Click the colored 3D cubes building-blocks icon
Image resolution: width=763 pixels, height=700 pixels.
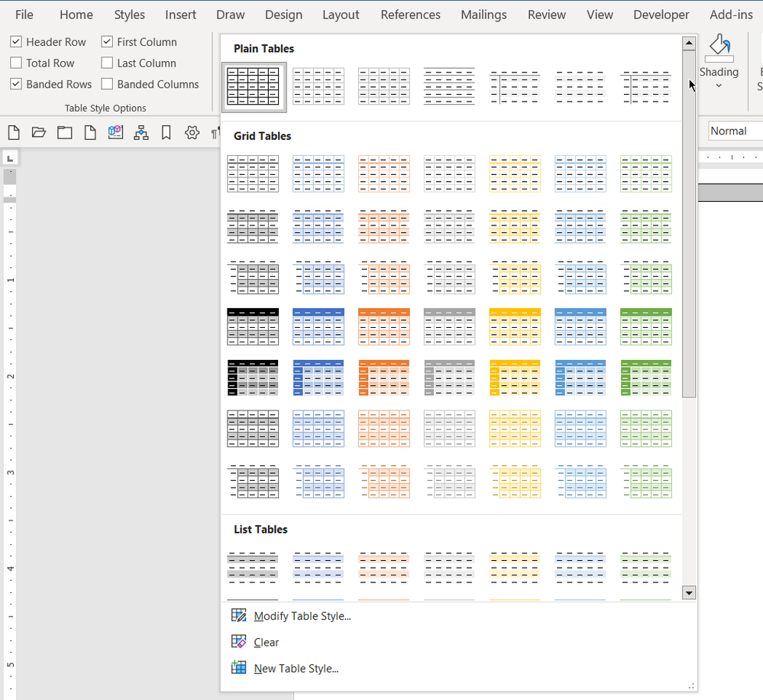tap(115, 132)
